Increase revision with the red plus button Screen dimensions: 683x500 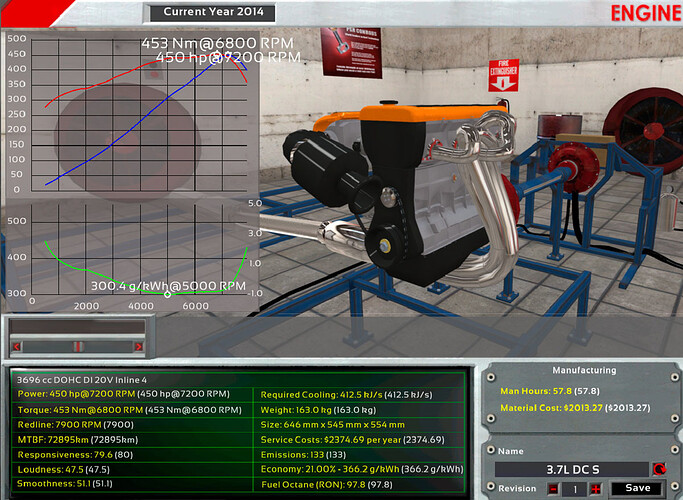(595, 488)
